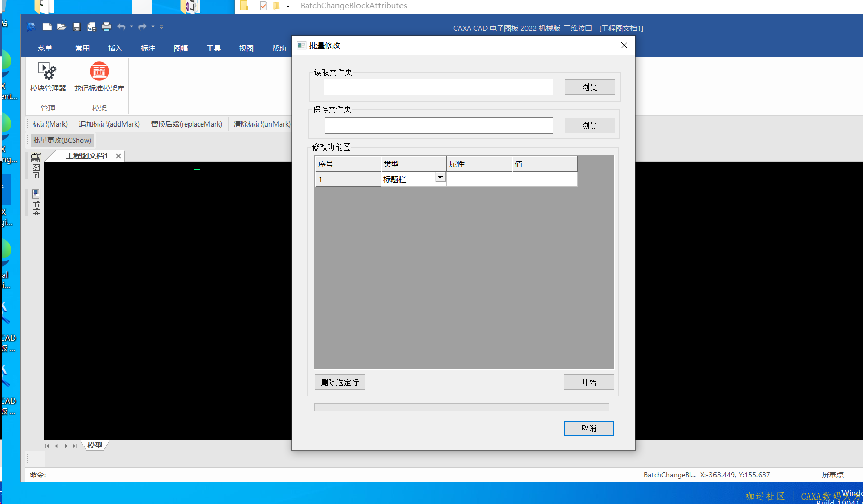
Task: Click the 追加标记(addMark) toolbar command
Action: (x=109, y=124)
